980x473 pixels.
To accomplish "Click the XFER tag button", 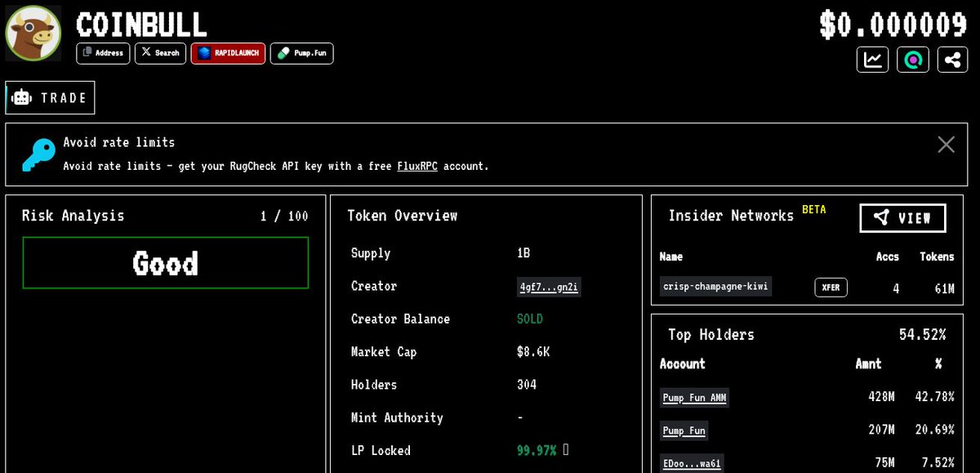I will click(x=831, y=288).
